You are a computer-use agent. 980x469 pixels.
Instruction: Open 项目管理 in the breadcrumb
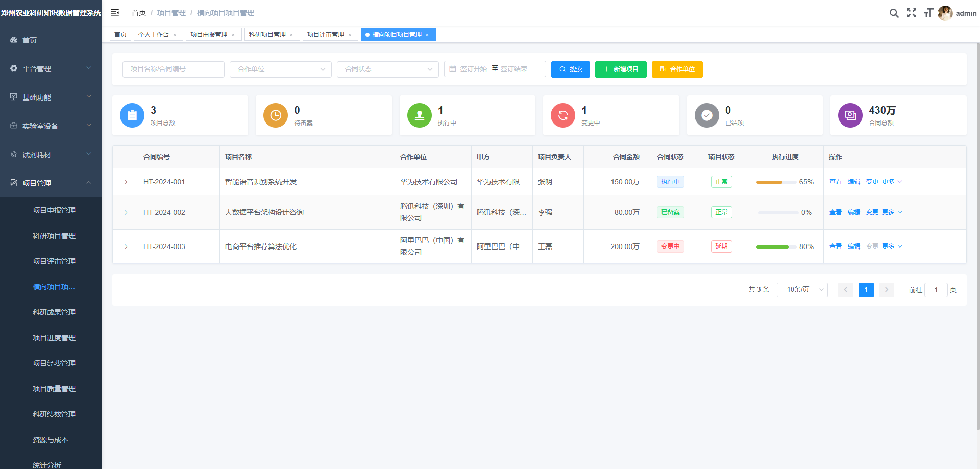(171, 13)
